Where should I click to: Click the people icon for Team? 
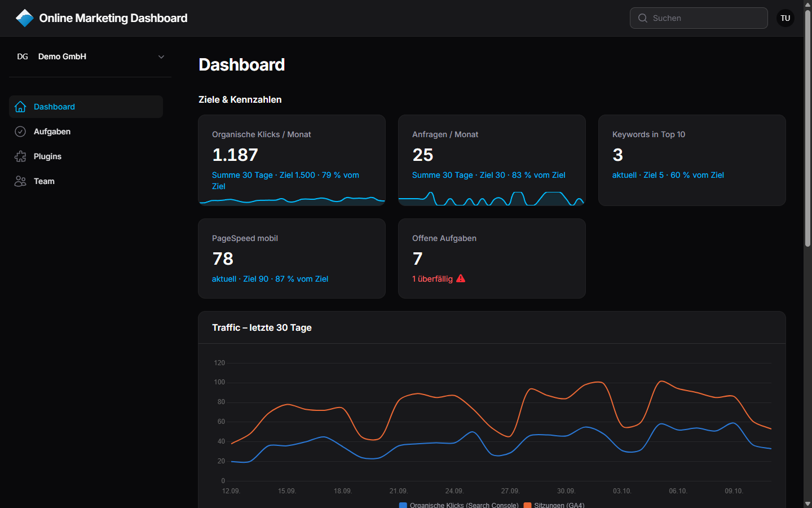coord(20,181)
